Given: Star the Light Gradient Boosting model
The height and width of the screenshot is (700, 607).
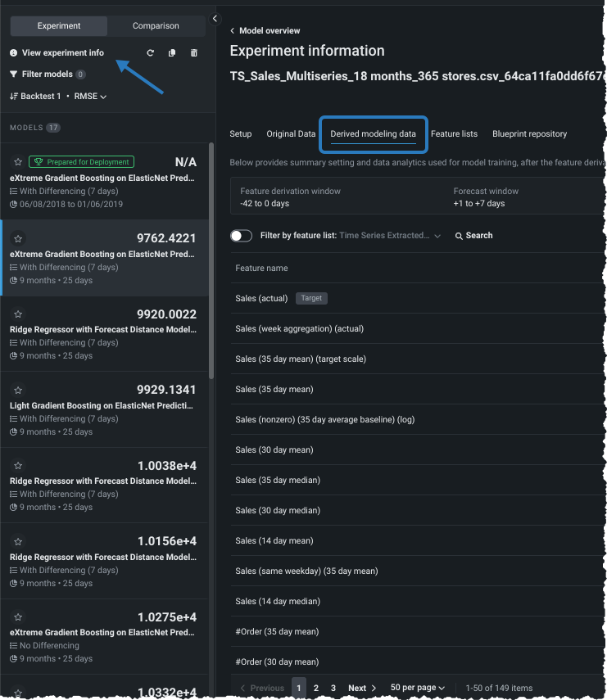Looking at the screenshot, I should [x=18, y=390].
